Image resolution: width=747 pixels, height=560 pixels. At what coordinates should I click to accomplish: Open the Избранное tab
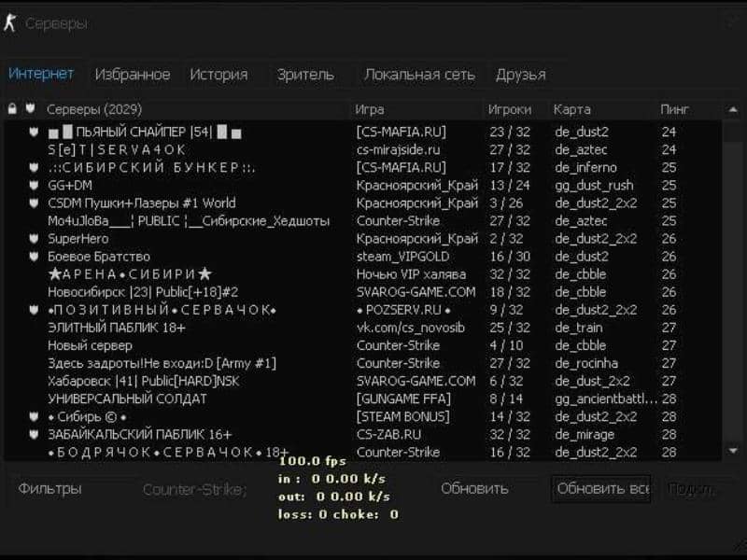(133, 75)
